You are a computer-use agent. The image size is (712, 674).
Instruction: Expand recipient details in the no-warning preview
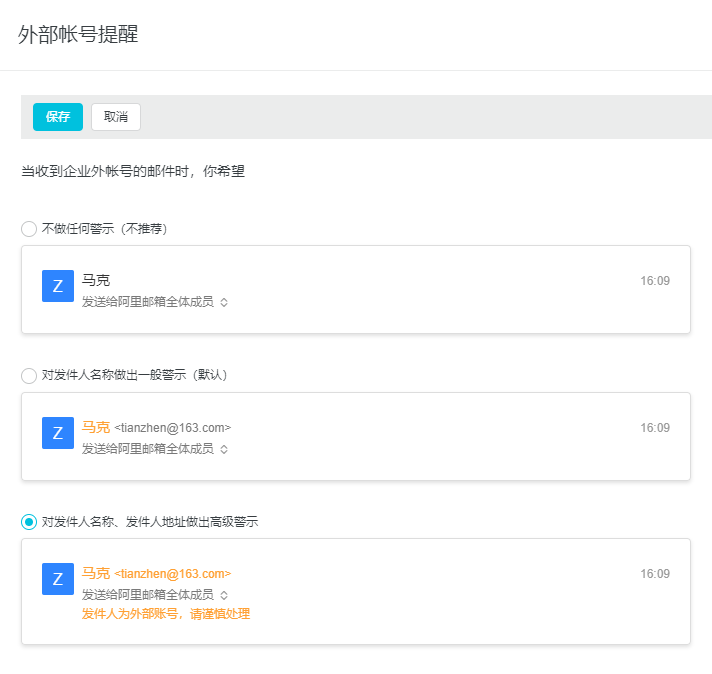coord(224,302)
